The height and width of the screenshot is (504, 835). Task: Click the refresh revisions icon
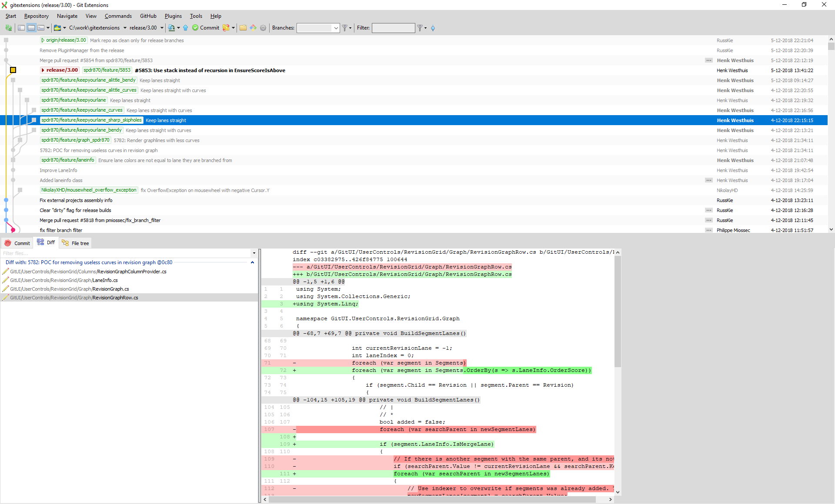pyautogui.click(x=9, y=28)
